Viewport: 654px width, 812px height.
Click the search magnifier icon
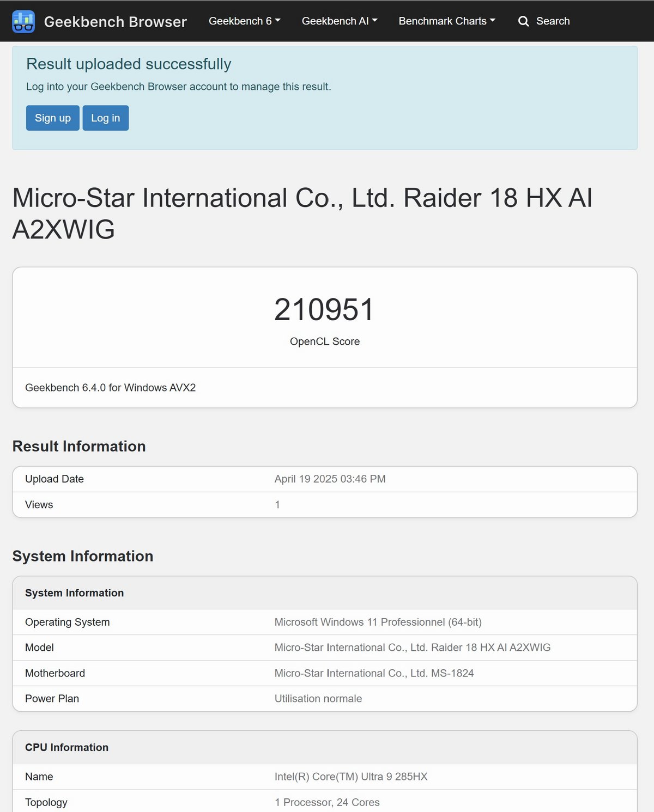(x=524, y=21)
